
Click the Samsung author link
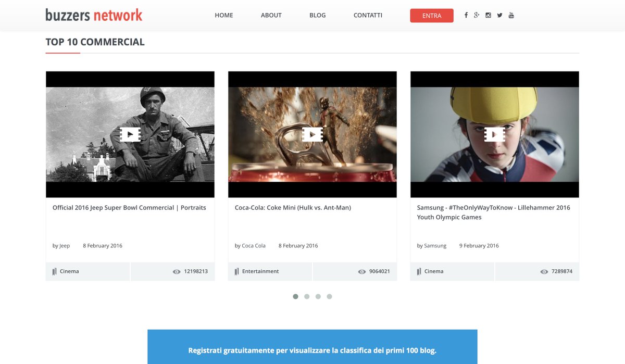coord(435,246)
